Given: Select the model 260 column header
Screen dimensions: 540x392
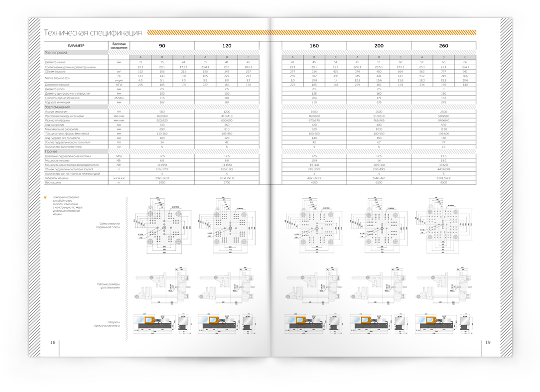Looking at the screenshot, I should coord(443,46).
